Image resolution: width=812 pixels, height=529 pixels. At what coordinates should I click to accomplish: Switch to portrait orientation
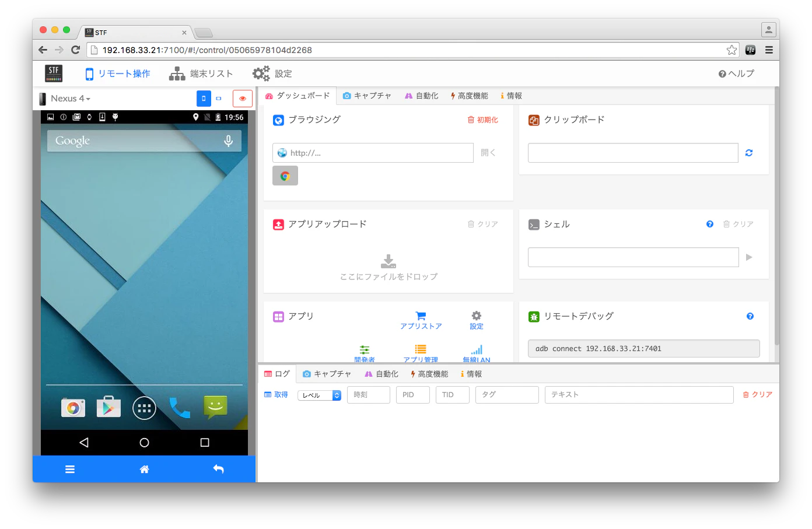(x=204, y=99)
